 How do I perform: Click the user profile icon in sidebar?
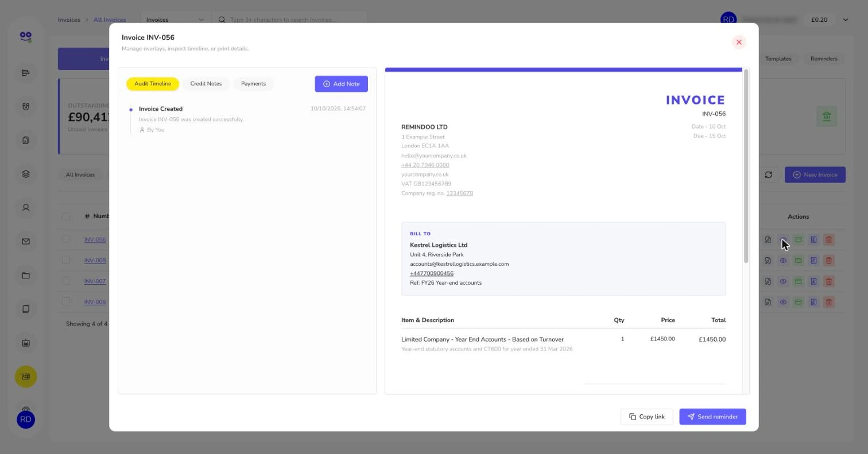tap(26, 208)
